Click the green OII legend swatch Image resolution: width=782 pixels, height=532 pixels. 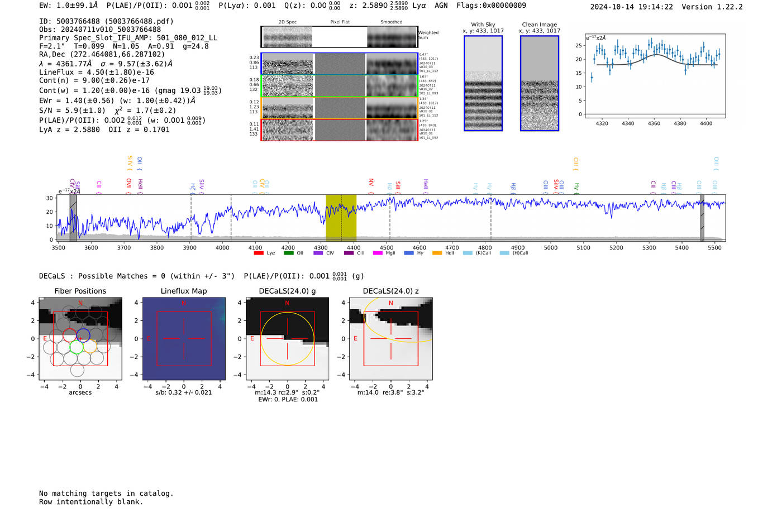[x=288, y=253]
